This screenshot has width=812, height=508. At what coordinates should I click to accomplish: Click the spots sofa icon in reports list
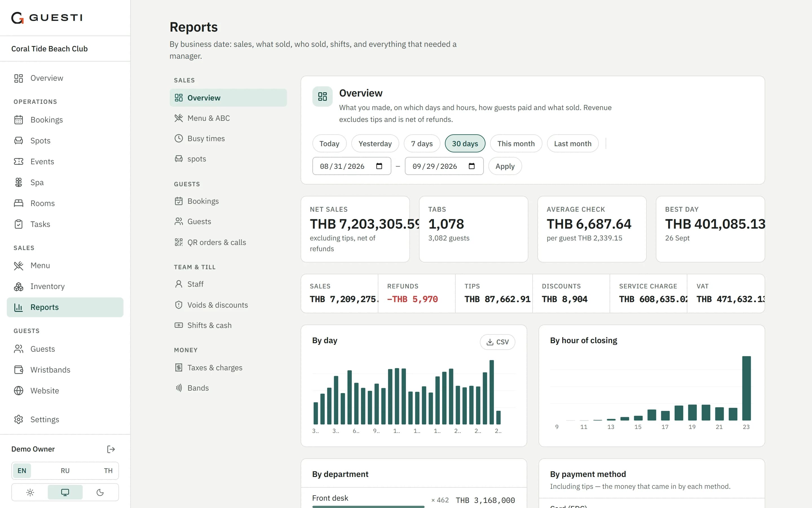click(x=178, y=159)
